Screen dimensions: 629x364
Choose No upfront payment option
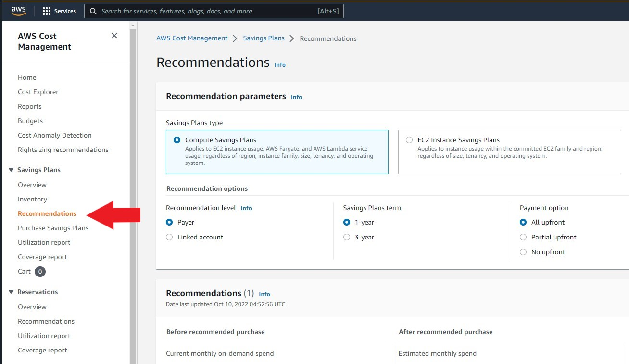tap(523, 252)
